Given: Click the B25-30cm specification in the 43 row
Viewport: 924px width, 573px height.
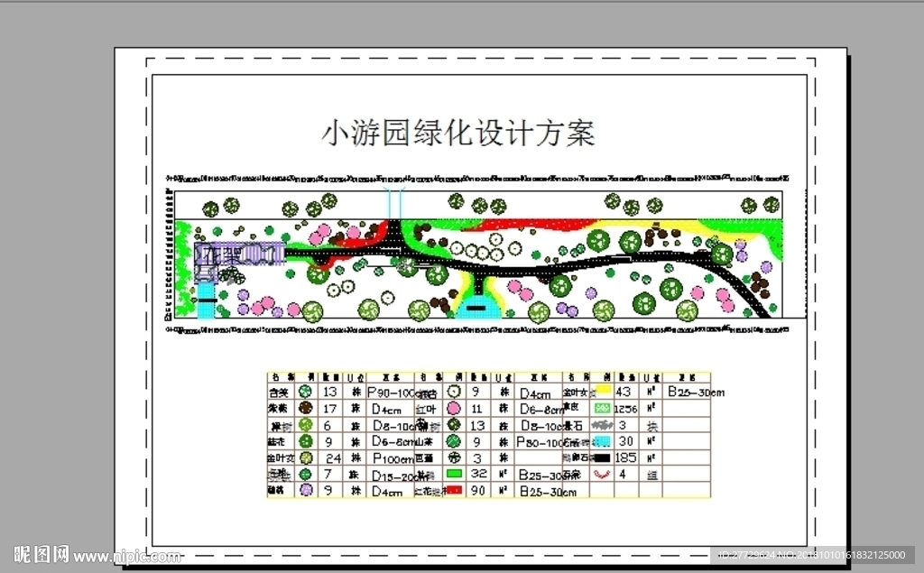Looking at the screenshot, I should 696,392.
